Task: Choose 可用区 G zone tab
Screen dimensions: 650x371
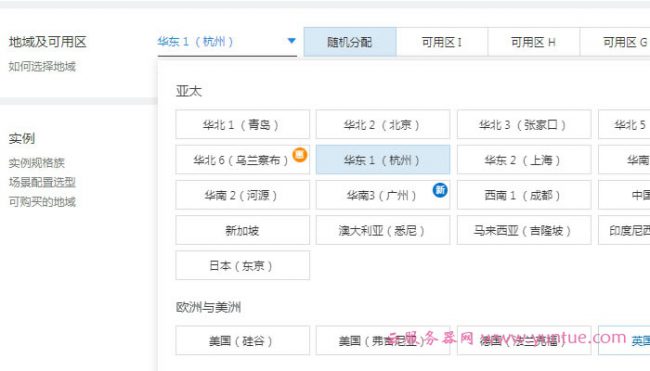Action: (615, 42)
